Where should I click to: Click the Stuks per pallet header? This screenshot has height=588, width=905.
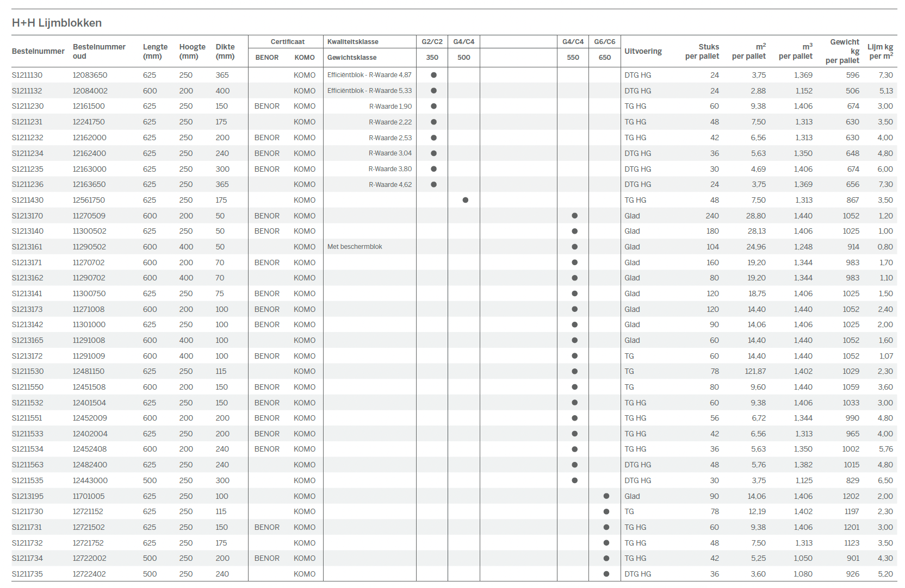coord(702,51)
